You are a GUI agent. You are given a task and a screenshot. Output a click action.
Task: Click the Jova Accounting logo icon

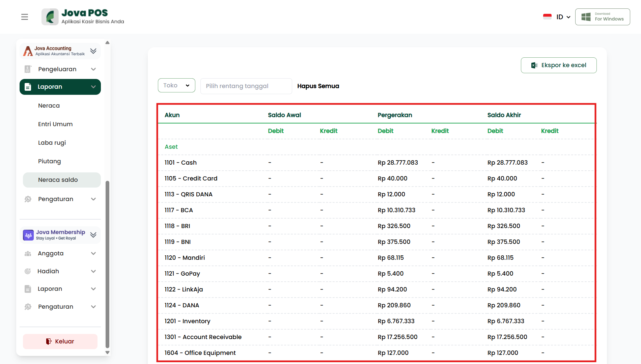click(x=28, y=51)
